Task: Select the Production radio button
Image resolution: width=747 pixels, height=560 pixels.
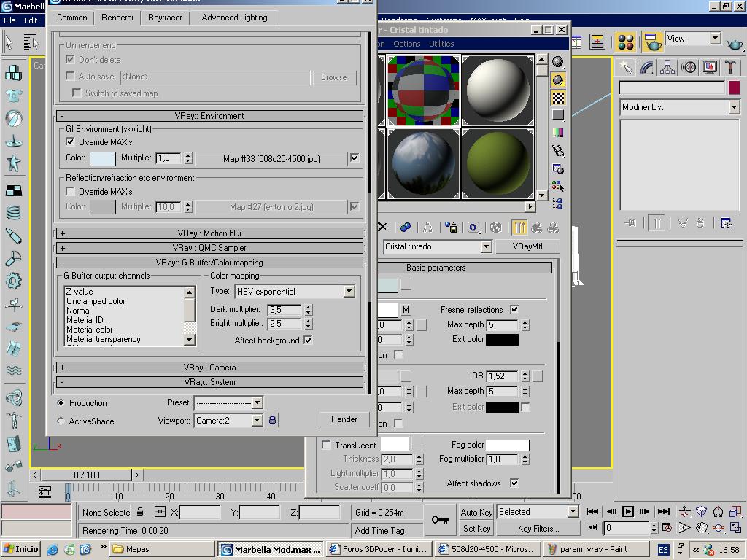Action: tap(61, 402)
